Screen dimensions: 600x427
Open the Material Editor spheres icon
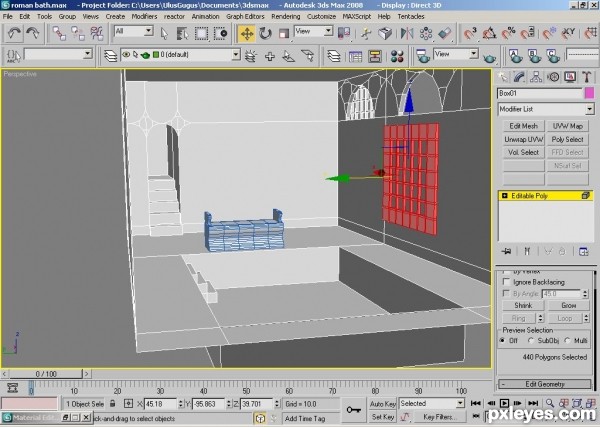[x=397, y=56]
